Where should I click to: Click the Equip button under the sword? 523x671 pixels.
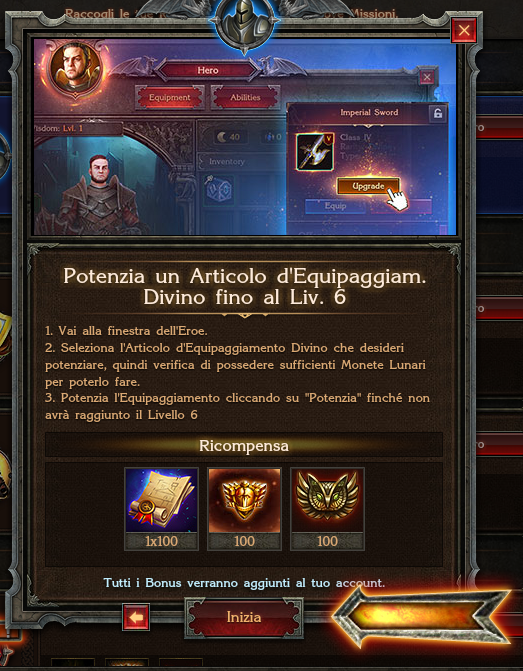(335, 206)
